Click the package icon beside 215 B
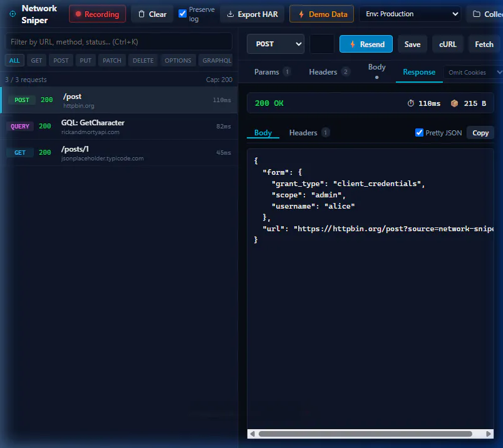Image resolution: width=503 pixels, height=448 pixels. 455,103
